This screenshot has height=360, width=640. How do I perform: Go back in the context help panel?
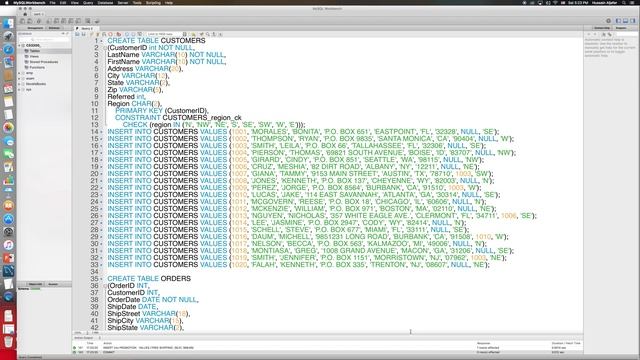click(589, 34)
